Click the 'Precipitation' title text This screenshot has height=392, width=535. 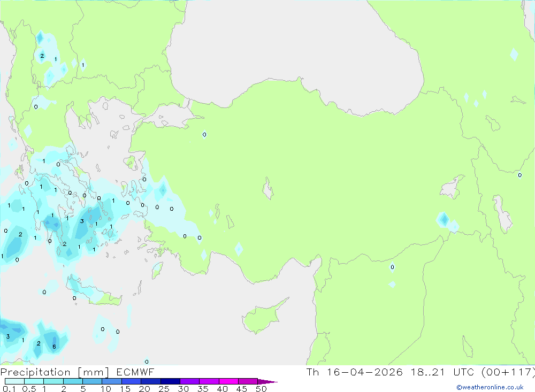coord(35,372)
